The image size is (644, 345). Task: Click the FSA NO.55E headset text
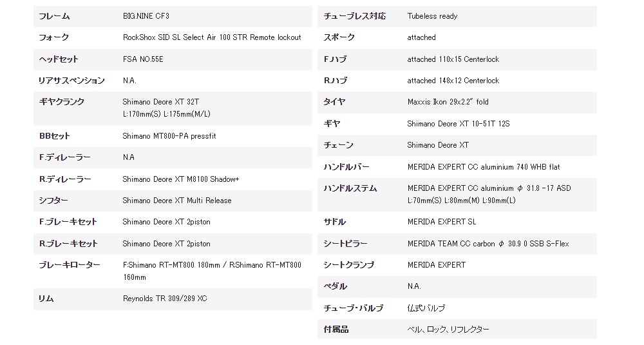click(143, 59)
